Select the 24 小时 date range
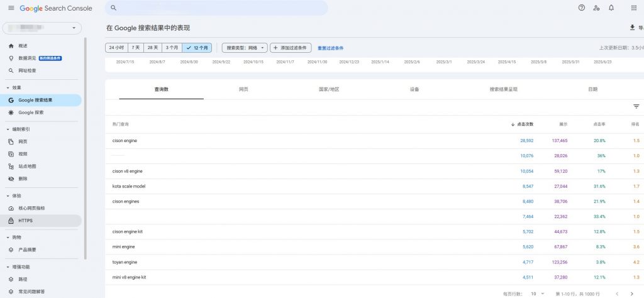This screenshot has height=298, width=644. click(116, 48)
